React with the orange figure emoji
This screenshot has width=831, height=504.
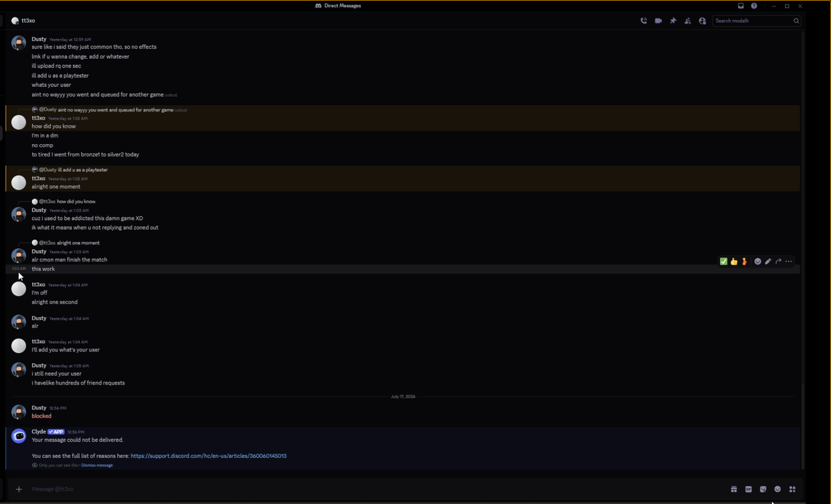[x=744, y=261]
